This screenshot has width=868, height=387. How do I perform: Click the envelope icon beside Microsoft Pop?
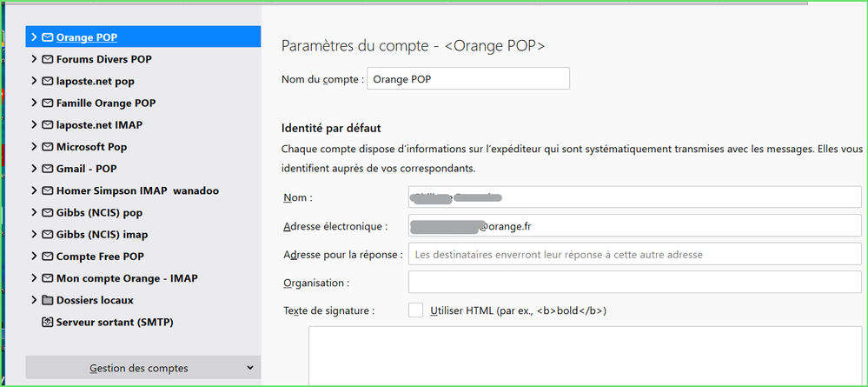[x=47, y=147]
